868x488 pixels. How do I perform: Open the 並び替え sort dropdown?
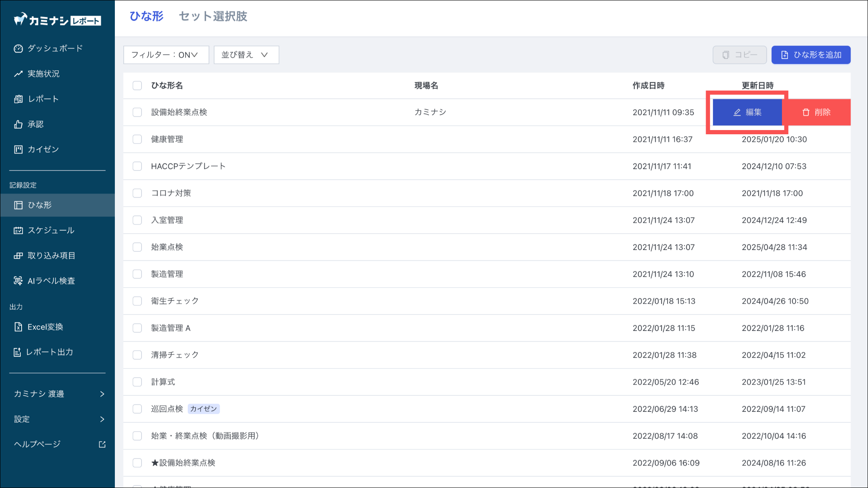246,55
